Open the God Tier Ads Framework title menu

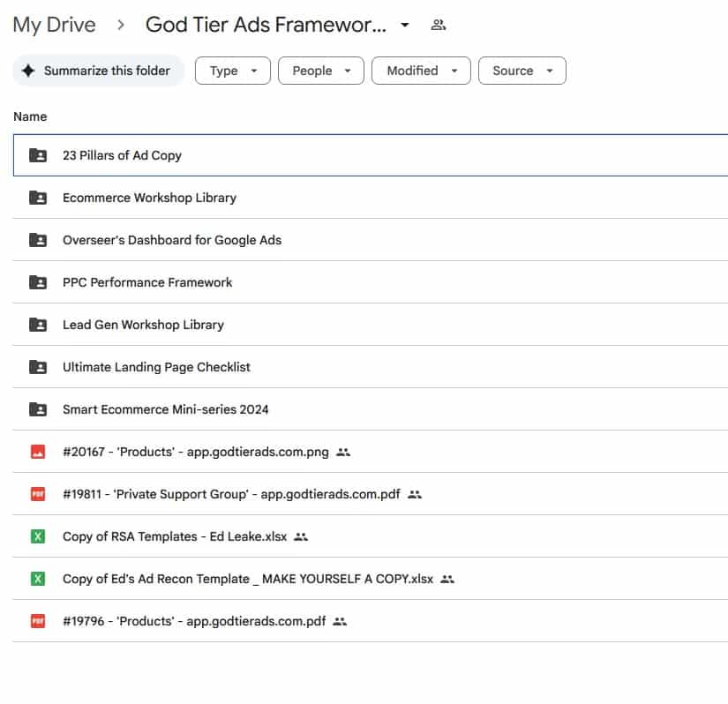[x=403, y=25]
